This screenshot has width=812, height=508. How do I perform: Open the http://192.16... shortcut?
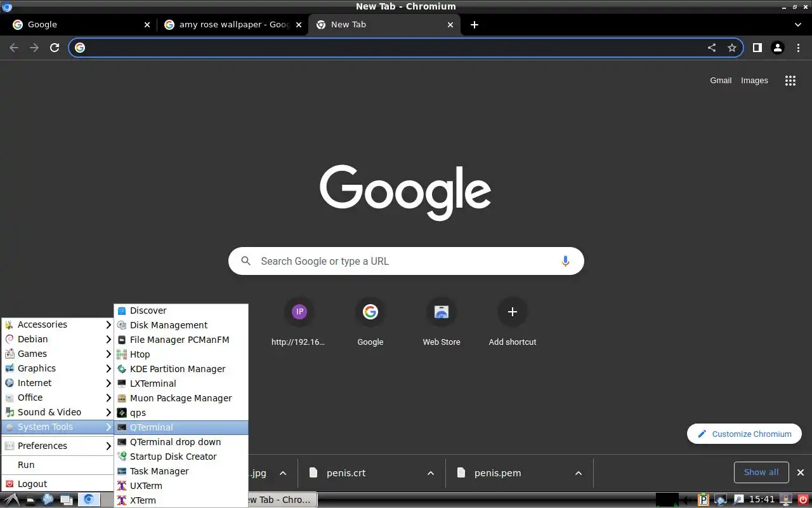tap(298, 323)
